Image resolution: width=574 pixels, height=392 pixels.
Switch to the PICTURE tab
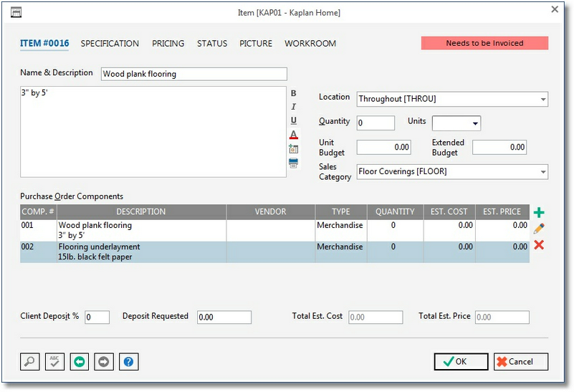tap(256, 43)
